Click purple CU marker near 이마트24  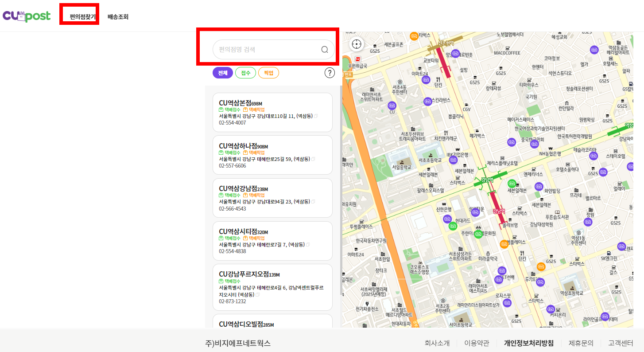point(426,80)
